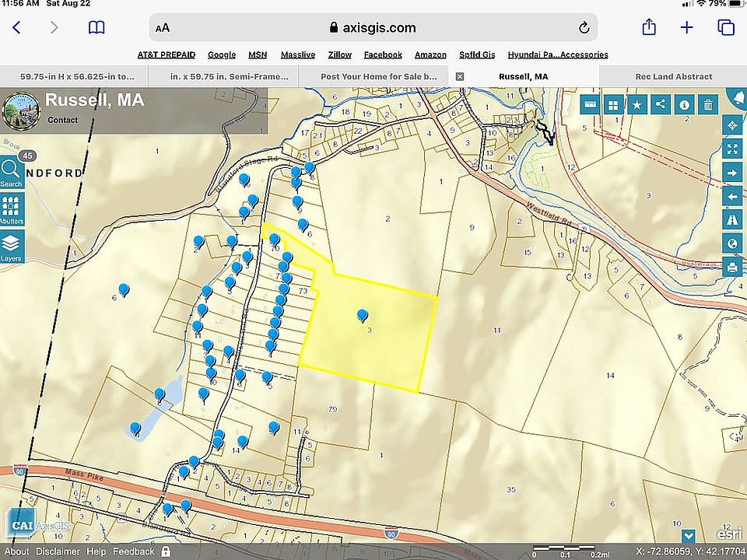Close the Russell, MA tab
Screen dimensions: 747x560
tap(460, 77)
